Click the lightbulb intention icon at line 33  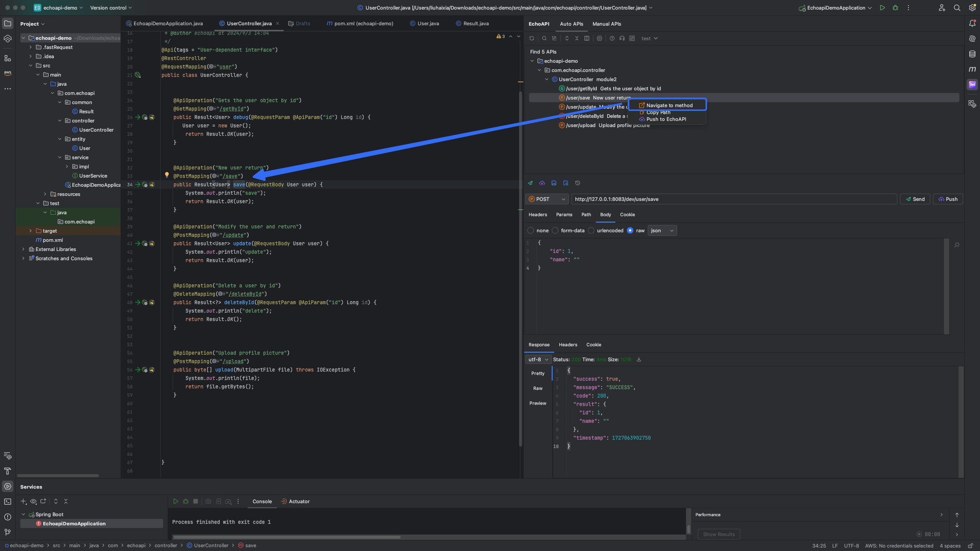pyautogui.click(x=167, y=175)
